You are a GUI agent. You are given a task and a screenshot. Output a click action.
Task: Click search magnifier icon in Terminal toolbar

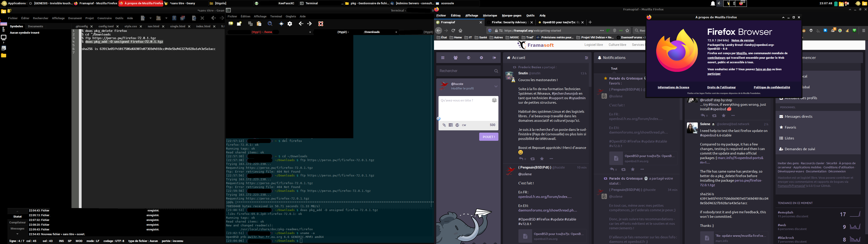click(270, 23)
